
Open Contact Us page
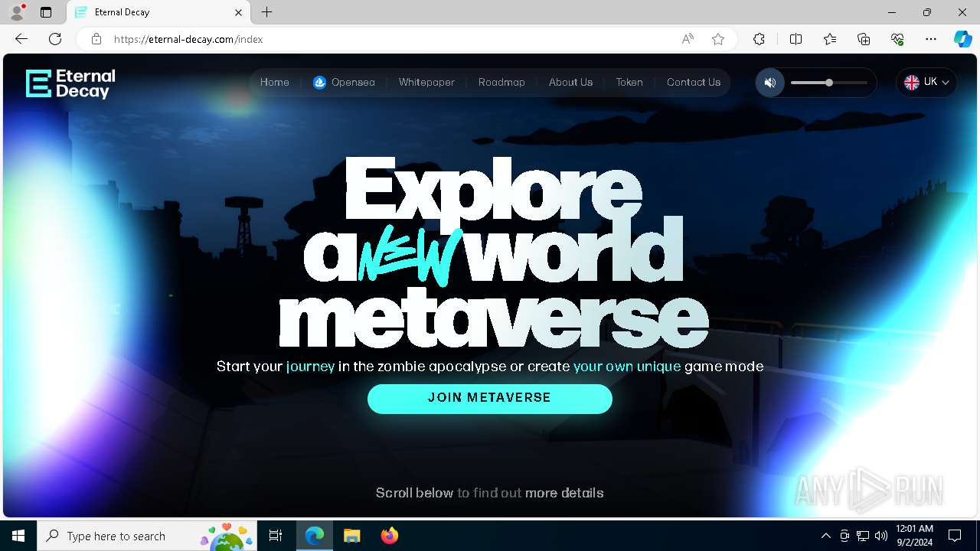point(694,83)
